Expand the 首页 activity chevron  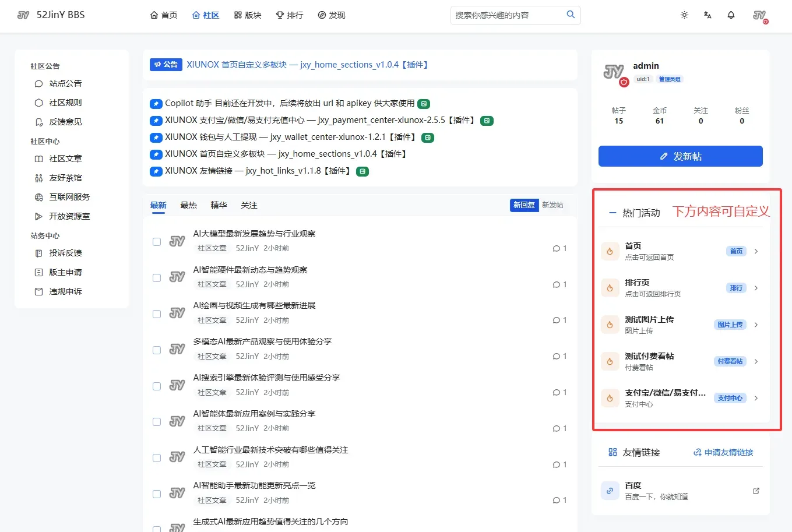(756, 252)
